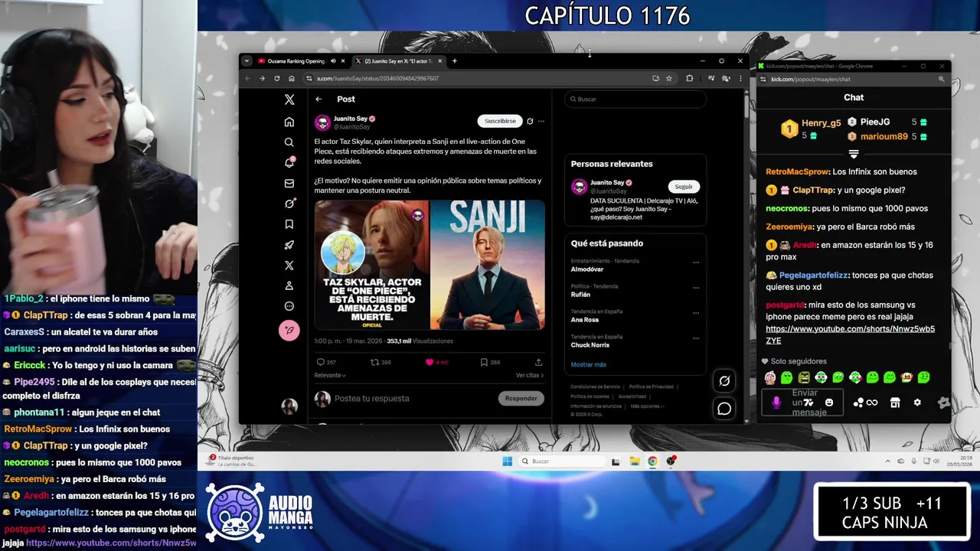This screenshot has width=980, height=551.
Task: Bookmark this page with the star icon
Action: [668, 78]
